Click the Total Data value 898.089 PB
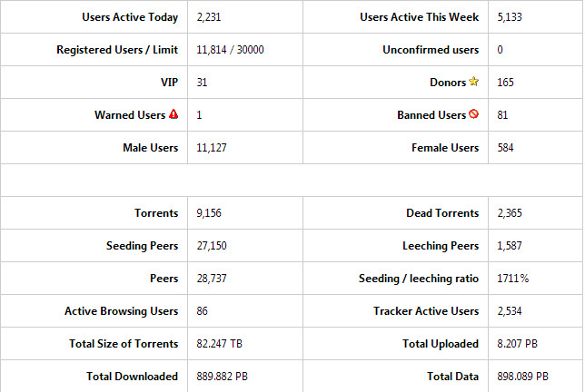 click(x=522, y=377)
